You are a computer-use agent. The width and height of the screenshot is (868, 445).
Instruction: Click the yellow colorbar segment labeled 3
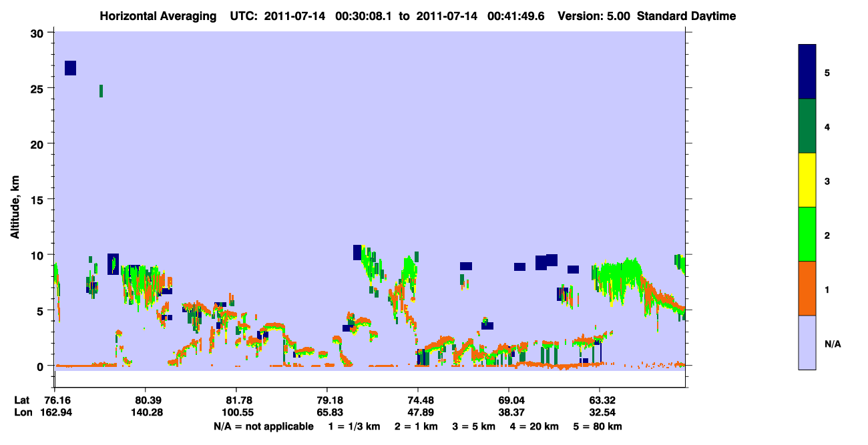tap(807, 180)
